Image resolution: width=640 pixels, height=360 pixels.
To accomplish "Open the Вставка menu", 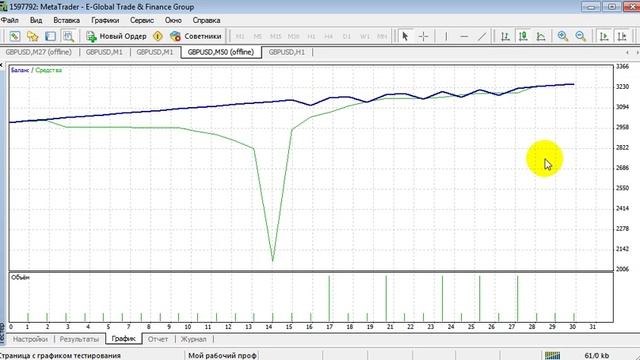I will coord(67,20).
